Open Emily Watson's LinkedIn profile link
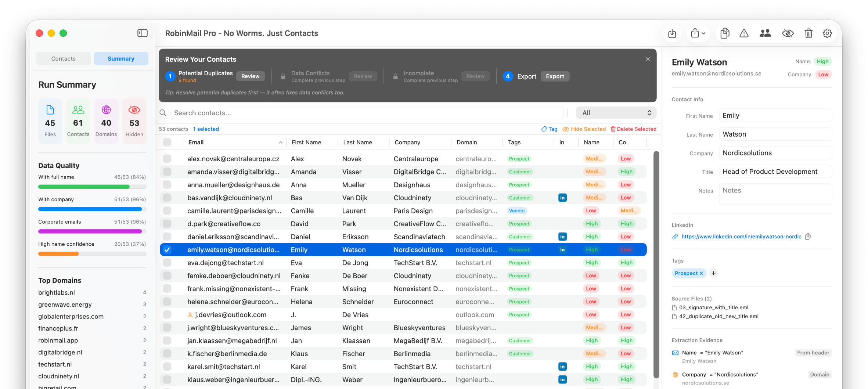This screenshot has width=868, height=389. coord(741,237)
